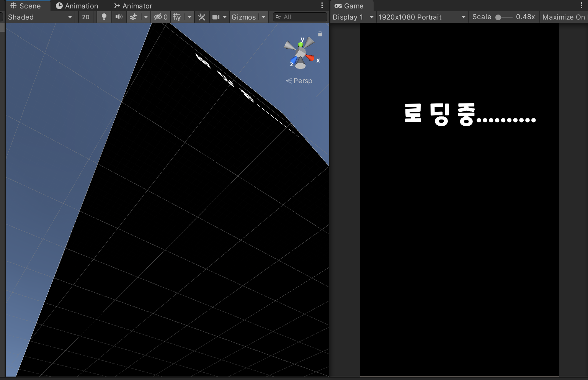Click the center cube of orientation gizmo

(x=301, y=53)
